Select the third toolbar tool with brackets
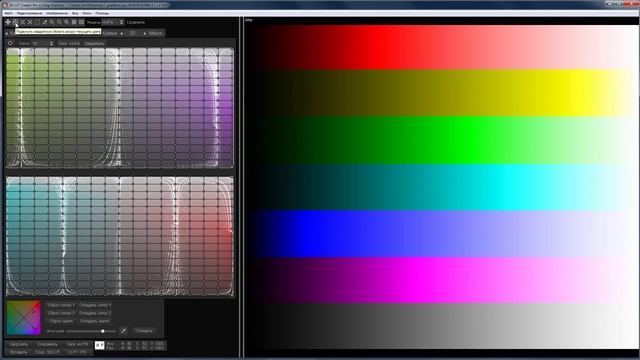Screen dimensions: 640x360 pos(22,22)
